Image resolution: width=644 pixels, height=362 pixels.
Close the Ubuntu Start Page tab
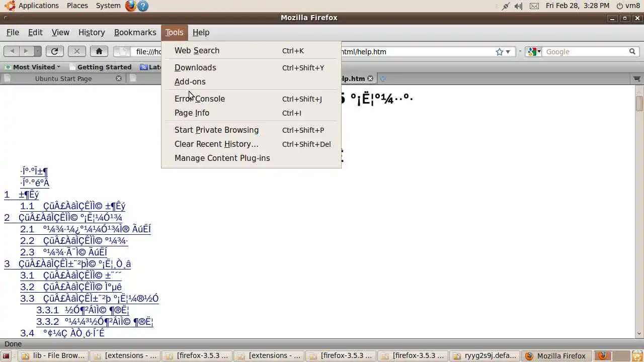point(119,78)
